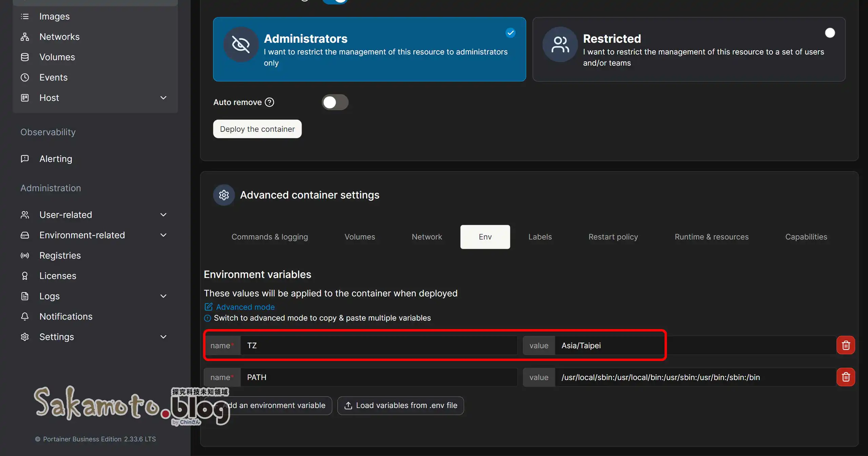868x456 pixels.
Task: Go to Registries page
Action: point(60,255)
